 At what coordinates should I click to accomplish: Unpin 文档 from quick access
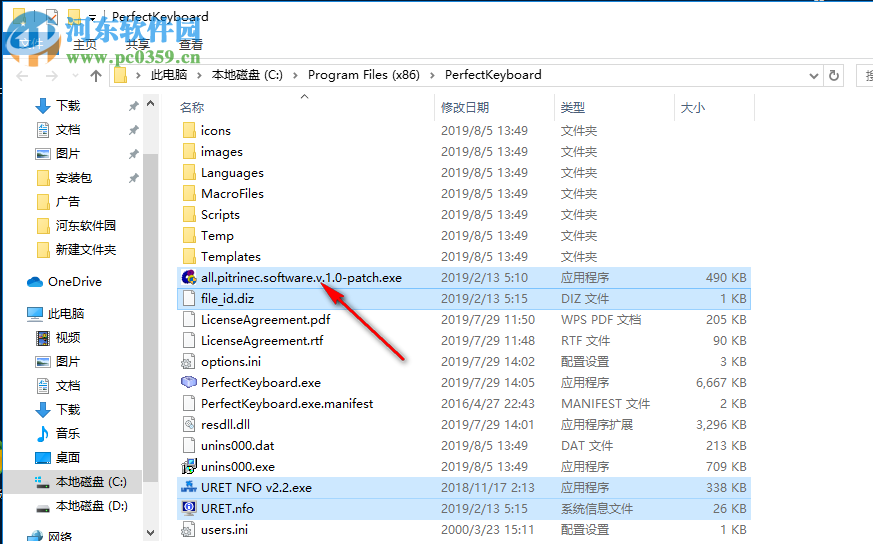134,130
